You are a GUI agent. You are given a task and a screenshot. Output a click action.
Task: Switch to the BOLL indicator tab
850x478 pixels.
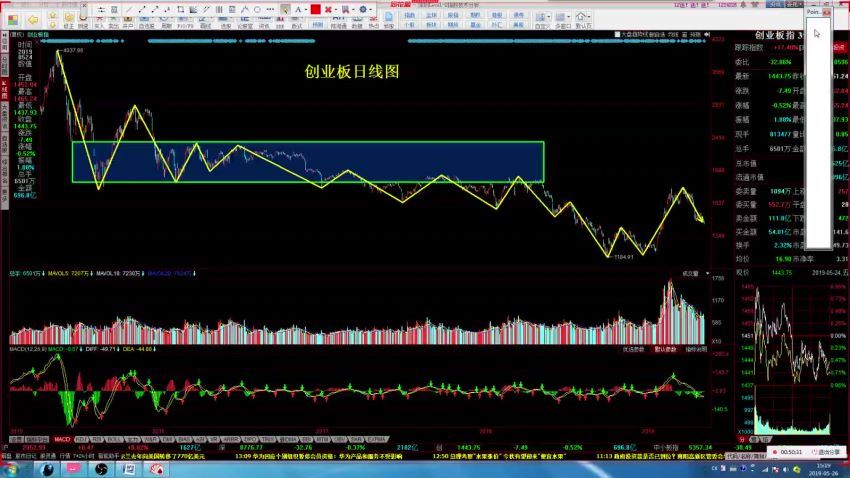point(114,439)
